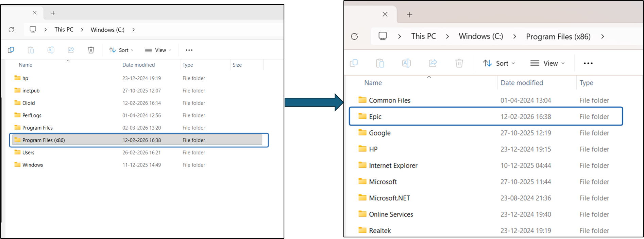This screenshot has width=644, height=239.
Task: Open the Sort dropdown in the left window
Action: tap(121, 50)
